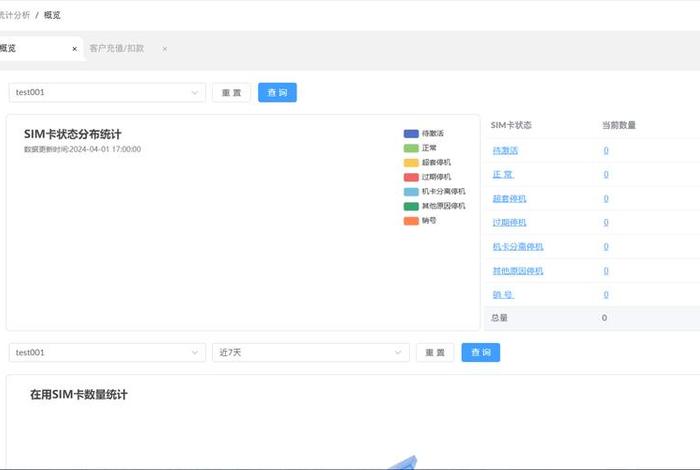700x470 pixels.
Task: Click the SIM卡状态分布统计 chart title
Action: 72,134
